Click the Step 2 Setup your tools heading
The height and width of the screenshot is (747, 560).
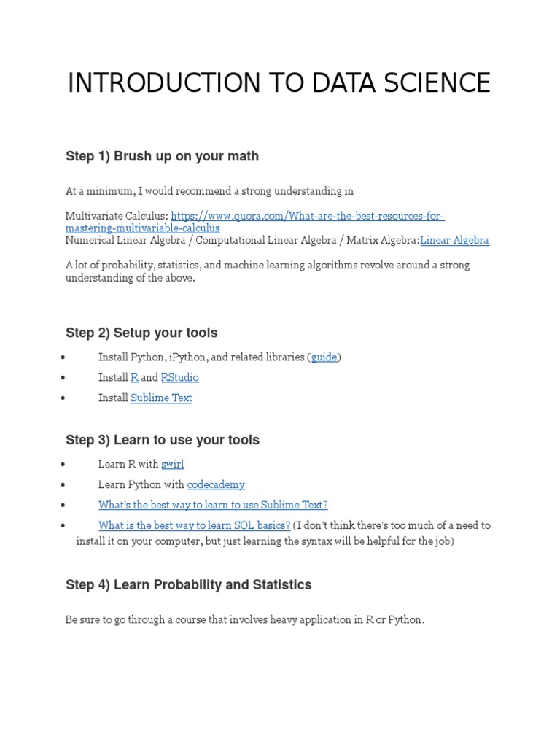[141, 333]
